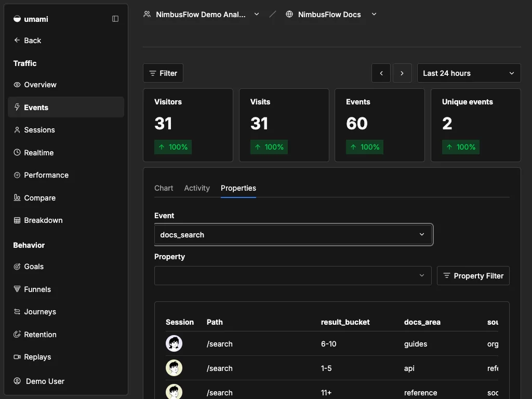The height and width of the screenshot is (399, 532).
Task: Click the Goals target icon
Action: click(17, 267)
